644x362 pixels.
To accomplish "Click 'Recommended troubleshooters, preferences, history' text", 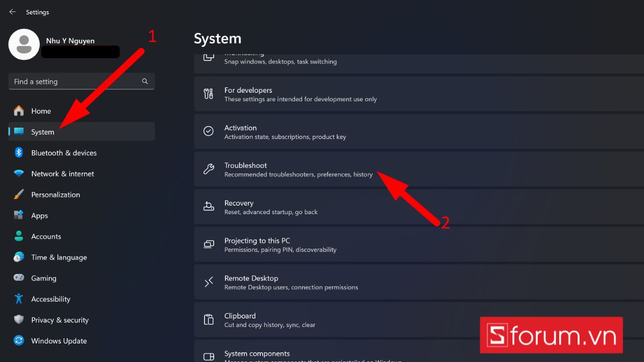I will point(298,174).
